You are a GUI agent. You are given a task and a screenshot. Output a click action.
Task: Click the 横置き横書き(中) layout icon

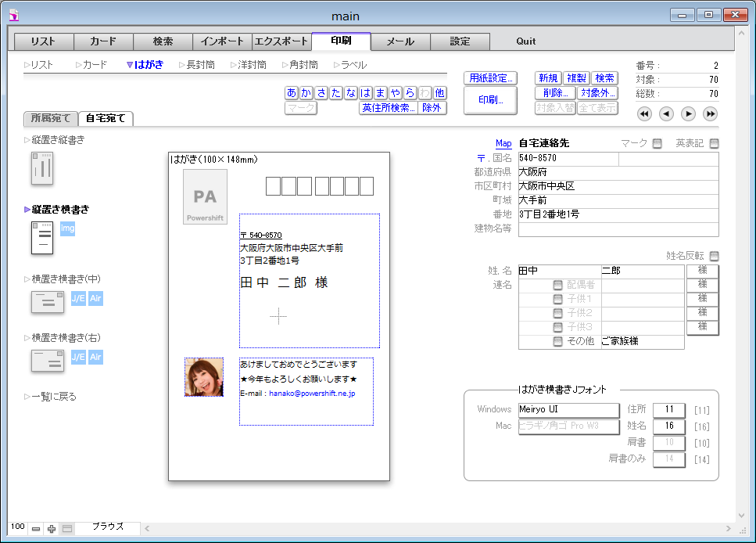[x=48, y=301]
